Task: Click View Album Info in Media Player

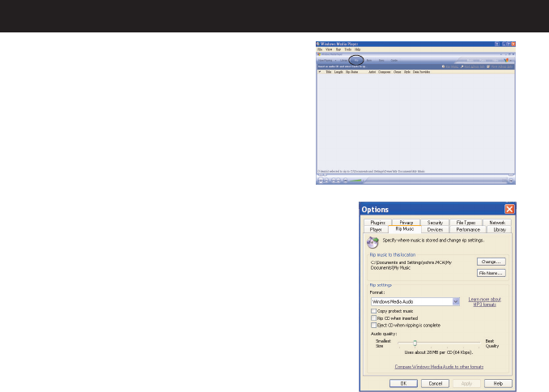Action: pos(500,66)
